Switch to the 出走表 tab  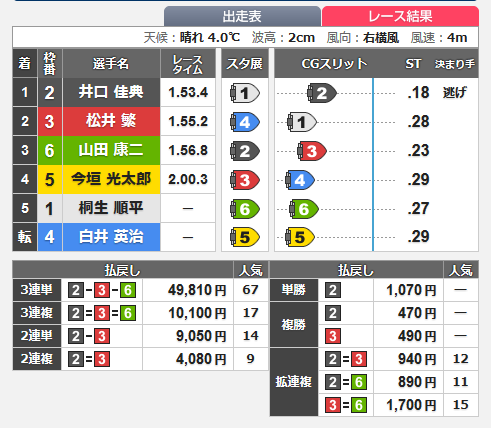pyautogui.click(x=242, y=16)
